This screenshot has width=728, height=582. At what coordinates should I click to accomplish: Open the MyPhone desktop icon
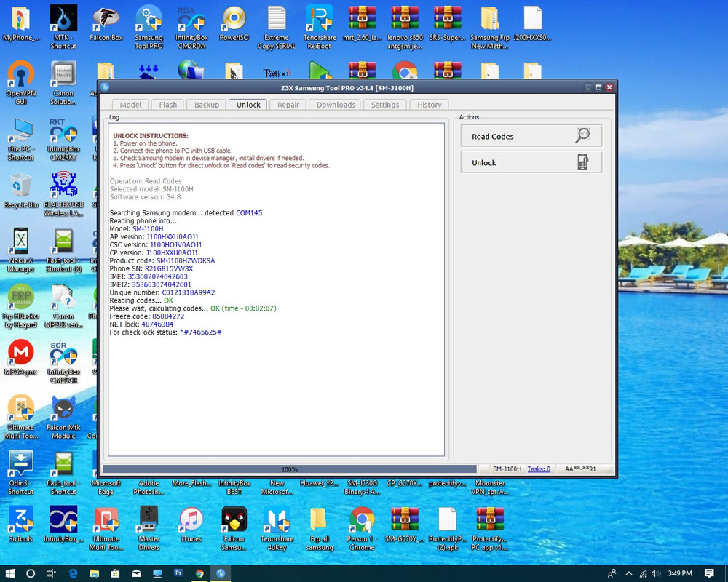click(21, 24)
